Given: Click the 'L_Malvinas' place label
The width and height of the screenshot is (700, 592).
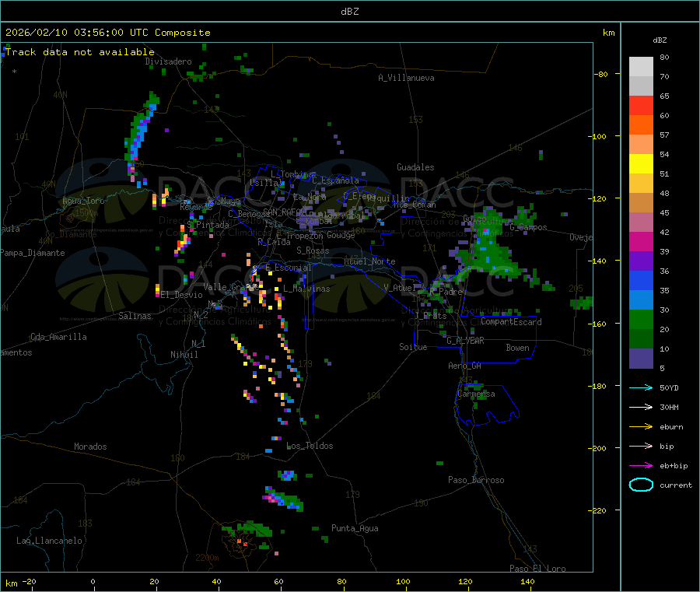Looking at the screenshot, I should 306,289.
